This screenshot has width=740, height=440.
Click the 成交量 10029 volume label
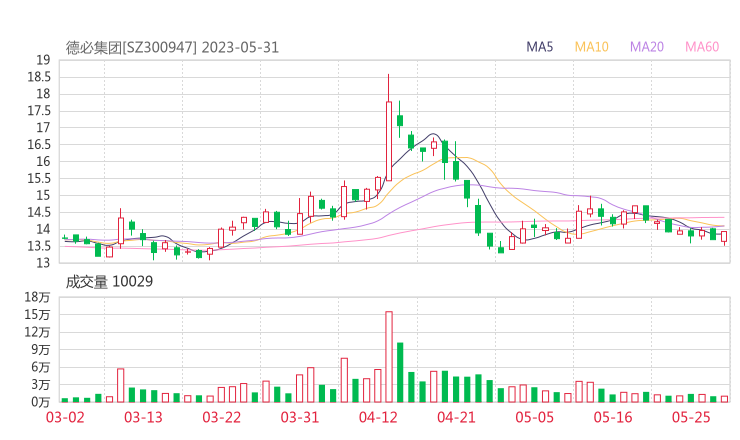109,282
